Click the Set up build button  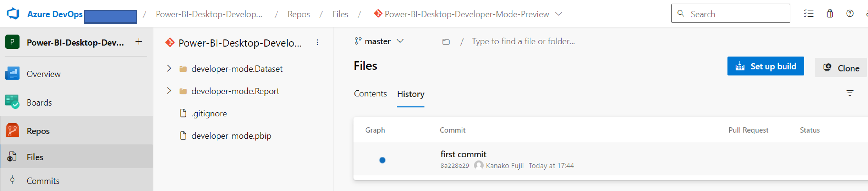tap(765, 66)
